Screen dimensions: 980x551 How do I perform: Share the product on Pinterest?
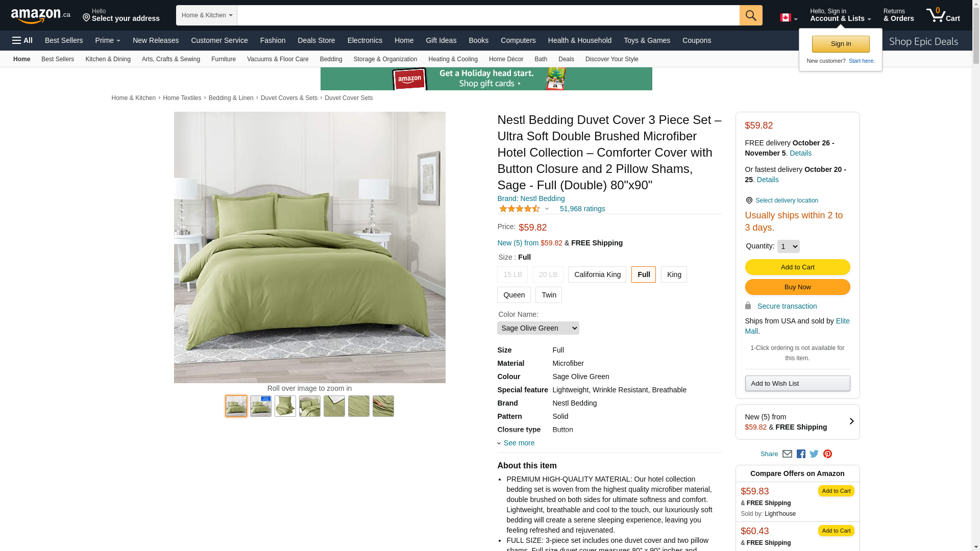827,454
